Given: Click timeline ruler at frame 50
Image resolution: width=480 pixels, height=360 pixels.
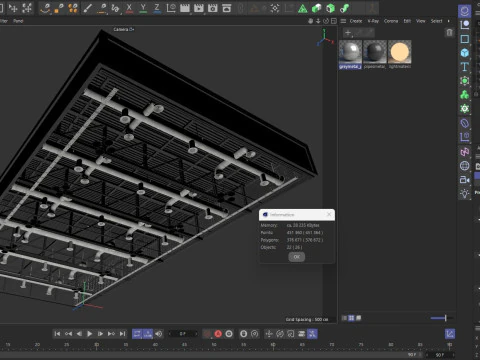Looking at the screenshot, I should [x=214, y=346].
